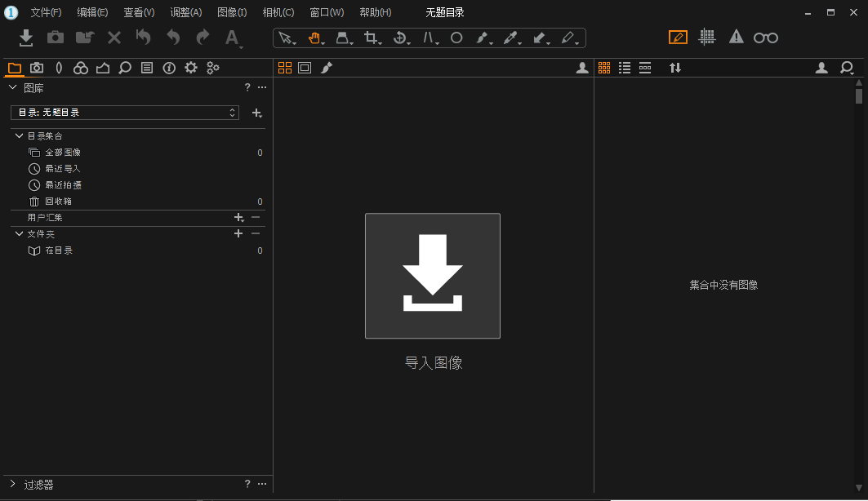Image resolution: width=868 pixels, height=501 pixels.
Task: Click the Move to folder toolbar icon
Action: 85,38
